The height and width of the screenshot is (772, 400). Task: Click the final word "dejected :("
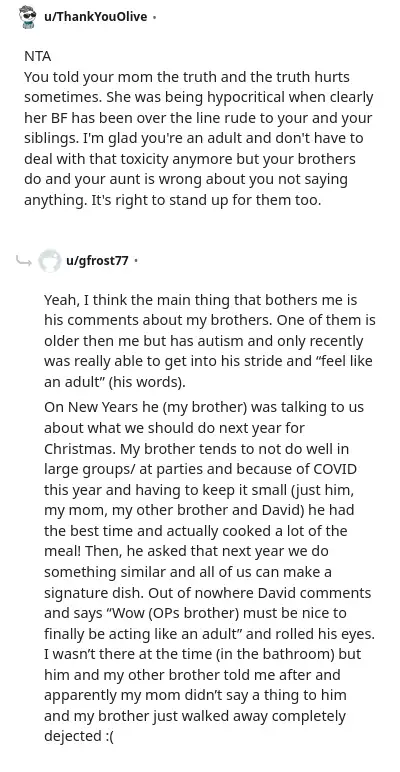tap(79, 737)
